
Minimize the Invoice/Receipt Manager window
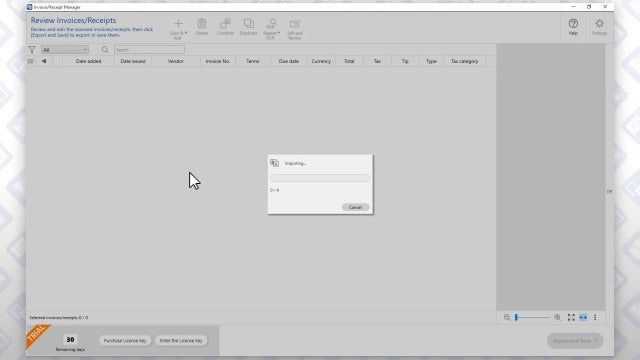(x=573, y=7)
